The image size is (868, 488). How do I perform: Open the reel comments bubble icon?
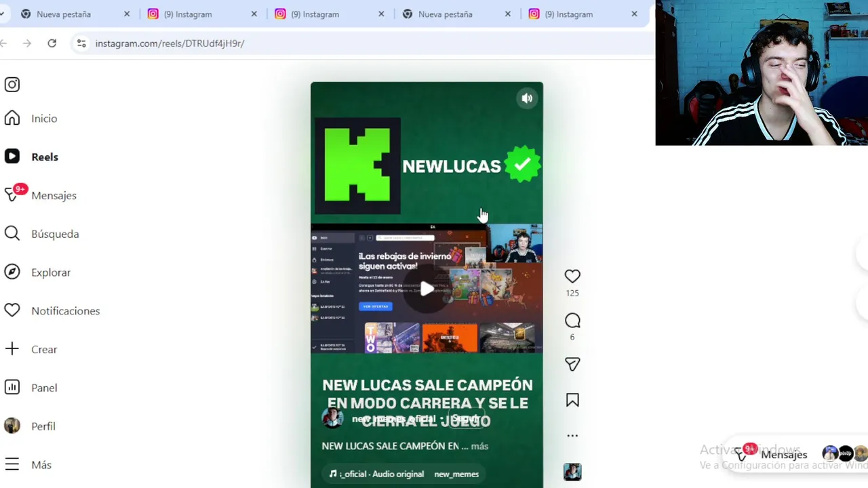pos(572,321)
